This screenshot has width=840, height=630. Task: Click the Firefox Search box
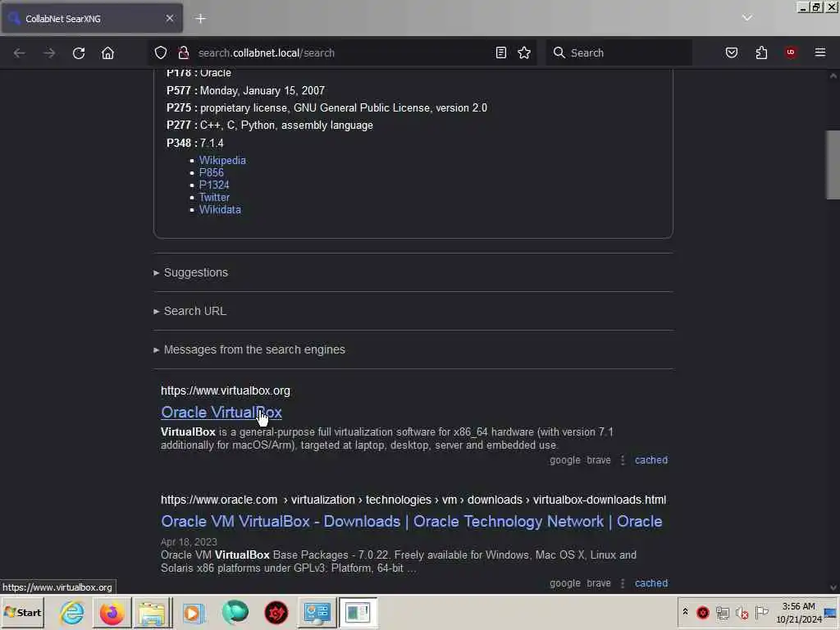coord(619,52)
